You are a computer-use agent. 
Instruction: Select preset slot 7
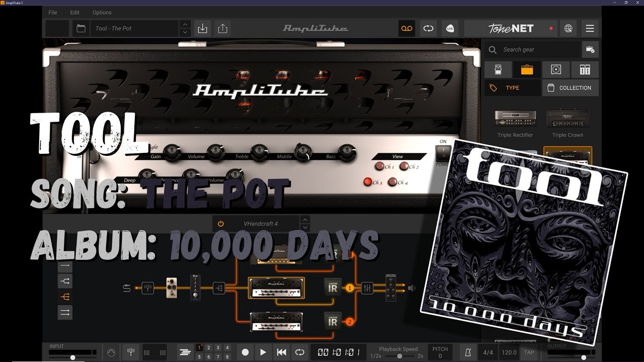tap(218, 357)
